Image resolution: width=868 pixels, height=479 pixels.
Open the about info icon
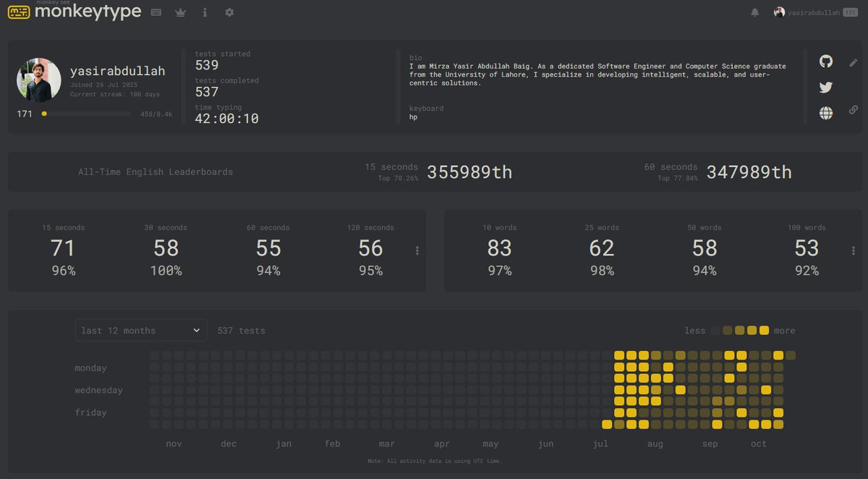click(205, 12)
